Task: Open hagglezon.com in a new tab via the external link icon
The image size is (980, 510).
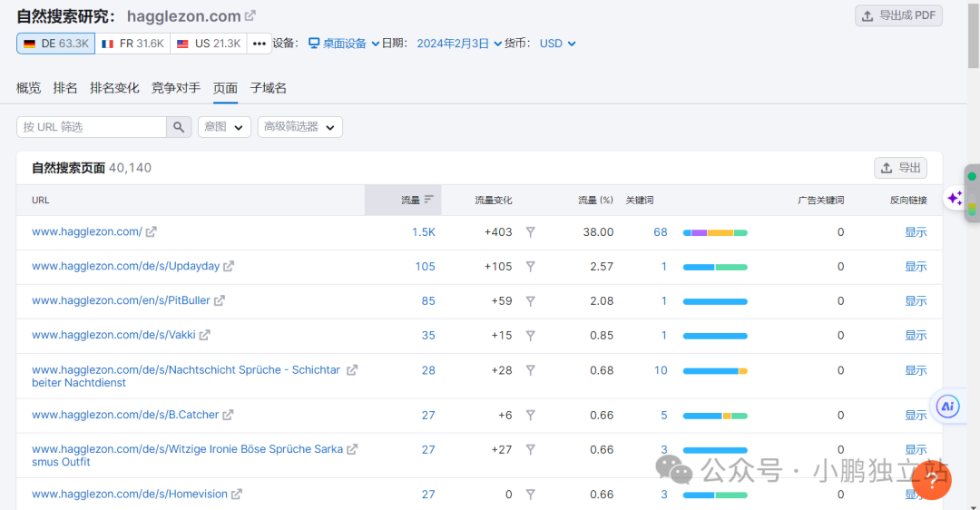Action: [x=250, y=15]
